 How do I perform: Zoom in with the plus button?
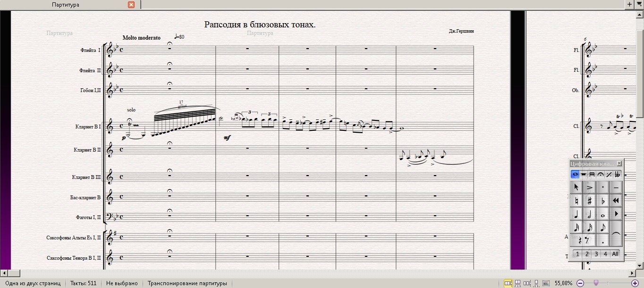[635, 283]
